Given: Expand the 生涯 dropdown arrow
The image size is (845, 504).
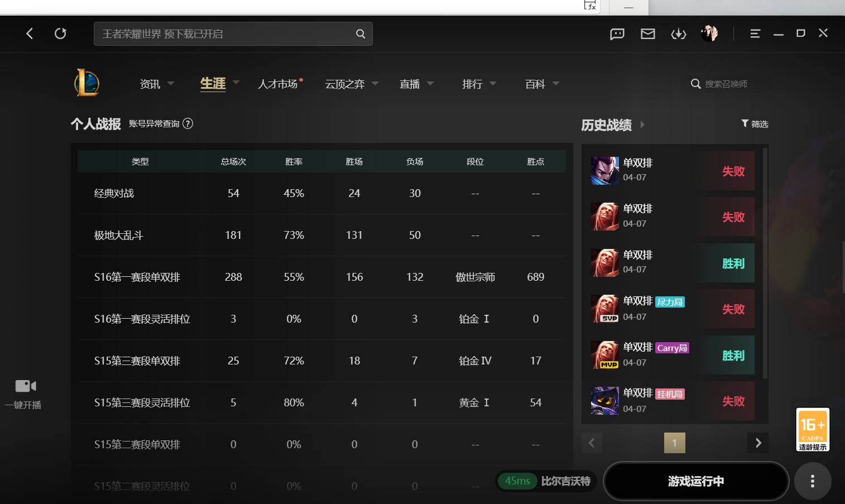Looking at the screenshot, I should tap(236, 82).
